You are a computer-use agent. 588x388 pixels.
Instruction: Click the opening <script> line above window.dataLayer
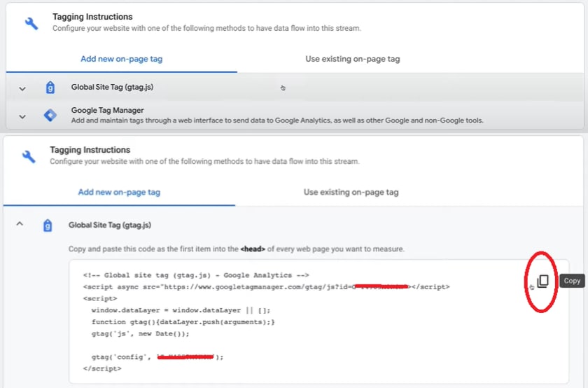point(100,298)
